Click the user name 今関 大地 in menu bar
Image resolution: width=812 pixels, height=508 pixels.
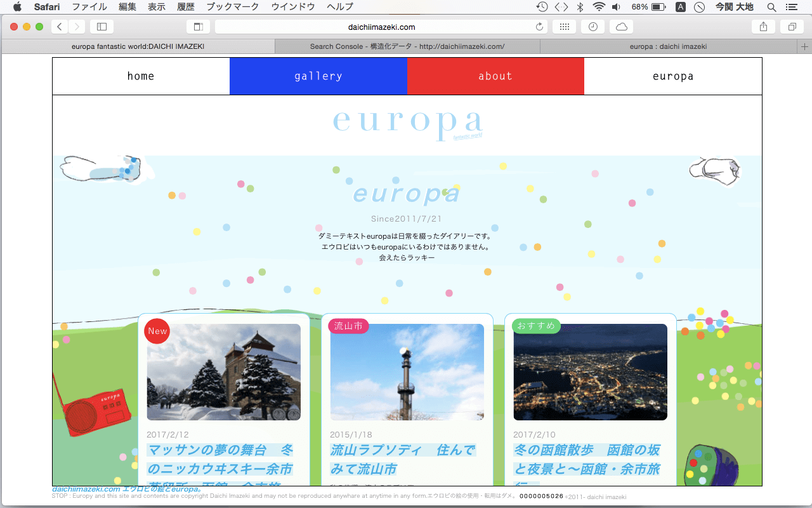coord(735,7)
